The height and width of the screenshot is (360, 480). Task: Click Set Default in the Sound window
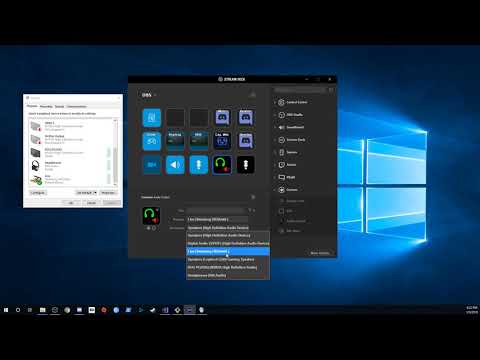pos(84,193)
